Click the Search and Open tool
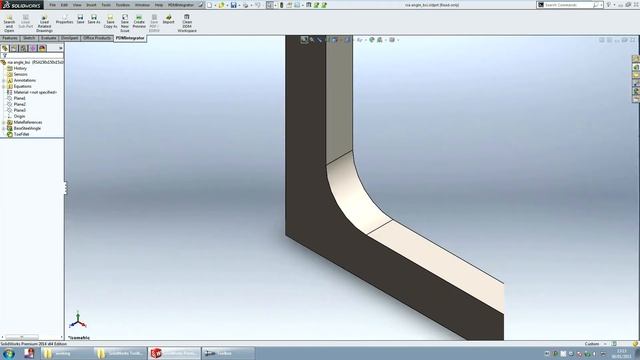 (x=9, y=23)
